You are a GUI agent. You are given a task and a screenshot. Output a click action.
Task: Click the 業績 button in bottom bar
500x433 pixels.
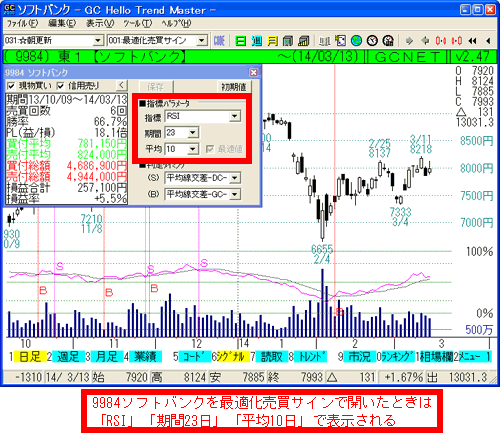(x=145, y=357)
